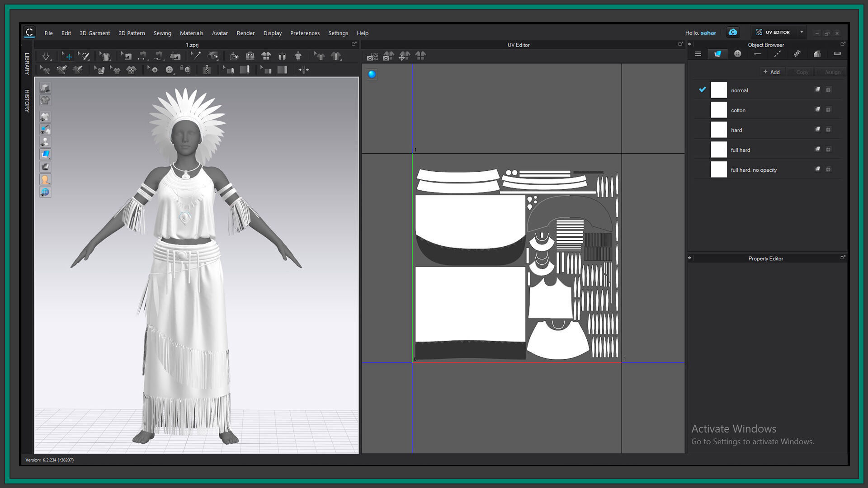Image resolution: width=868 pixels, height=488 pixels.
Task: Toggle the high-quality render cube icon
Action: pos(45,88)
